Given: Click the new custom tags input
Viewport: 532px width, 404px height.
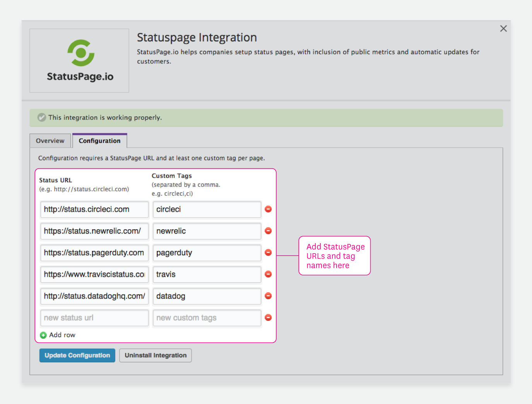Looking at the screenshot, I should pyautogui.click(x=207, y=317).
